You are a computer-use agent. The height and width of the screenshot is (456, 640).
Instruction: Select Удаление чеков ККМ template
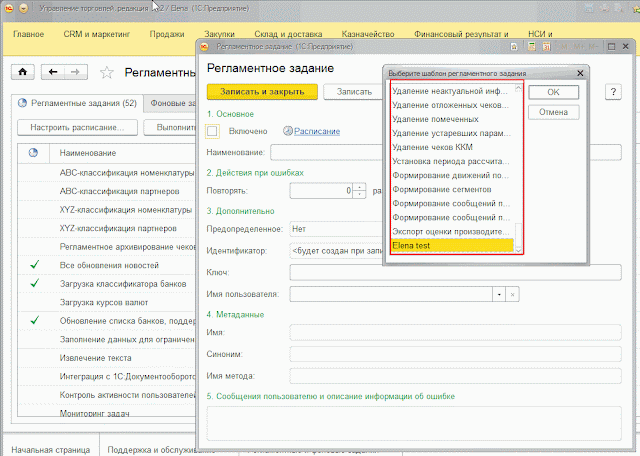coord(452,147)
